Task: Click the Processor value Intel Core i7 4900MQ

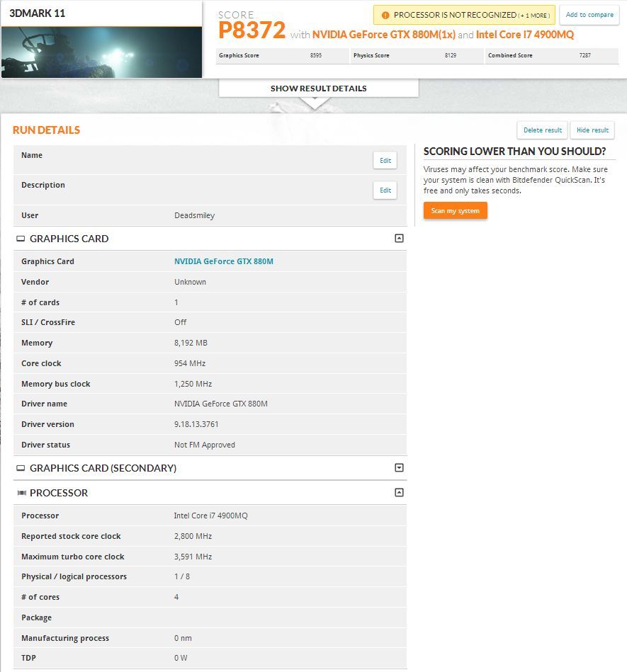Action: point(210,516)
